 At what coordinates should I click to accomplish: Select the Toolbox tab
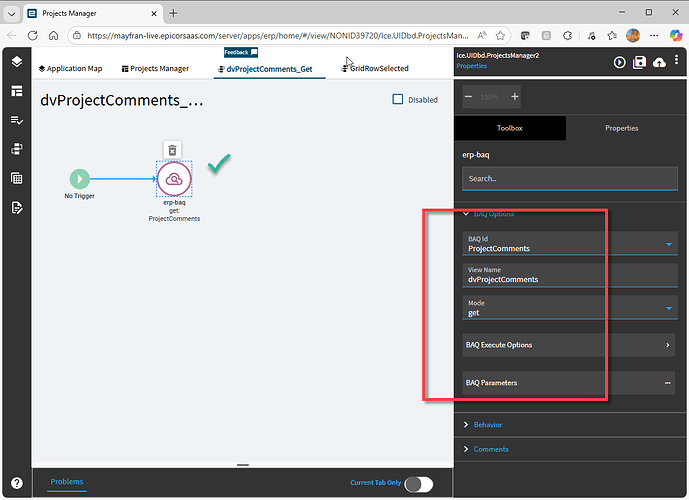tap(510, 128)
